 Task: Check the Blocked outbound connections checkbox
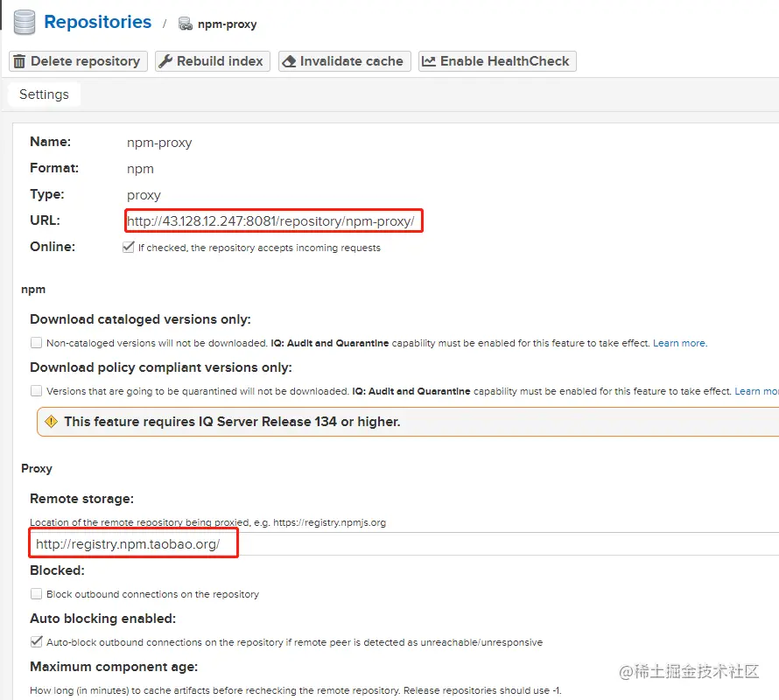pyautogui.click(x=36, y=594)
